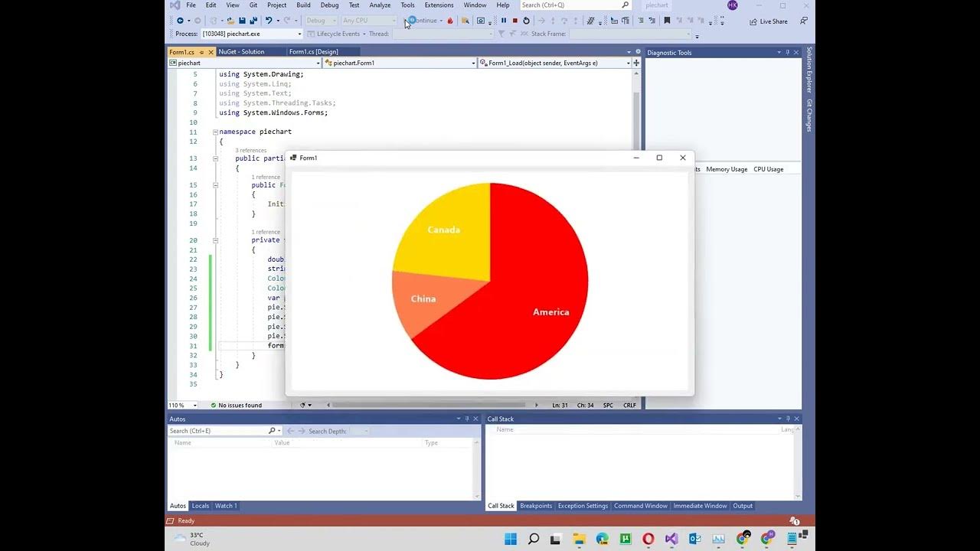Restart the debug session icon
The width and height of the screenshot is (980, 551).
pyautogui.click(x=526, y=21)
